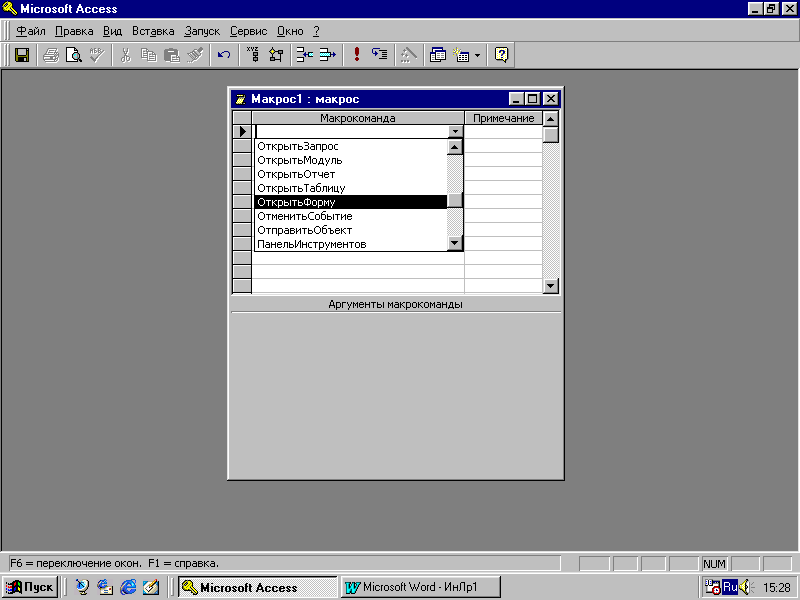
Task: Select the highlighted ОткрытьФорму entry
Action: 351,202
